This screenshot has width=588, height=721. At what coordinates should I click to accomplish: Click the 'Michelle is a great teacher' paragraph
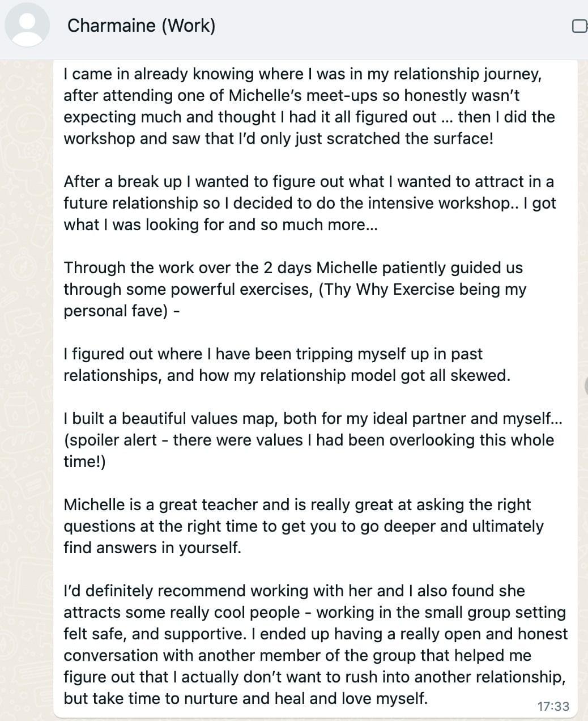303,526
